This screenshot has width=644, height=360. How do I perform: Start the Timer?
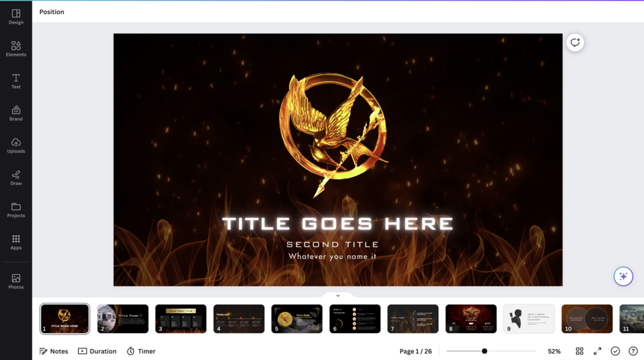point(141,351)
